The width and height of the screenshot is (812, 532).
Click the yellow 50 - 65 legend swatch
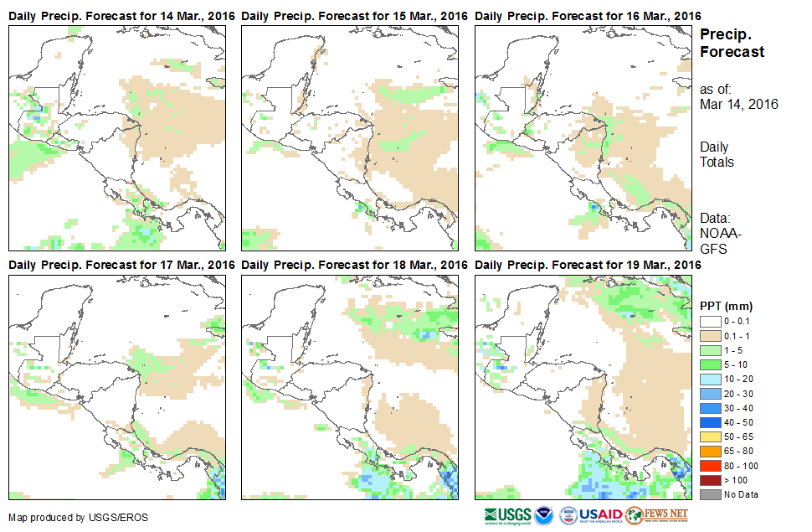[x=710, y=436]
